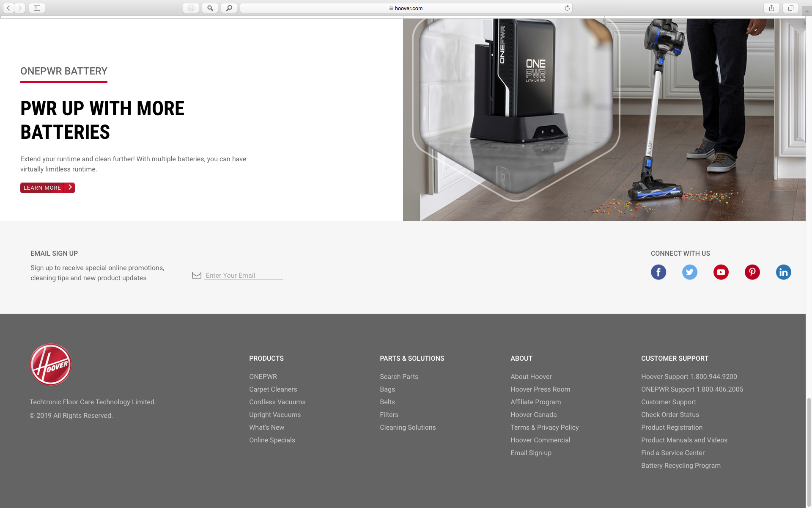Navigate back with the browser back arrow
Screen dimensions: 812x508
8,8
